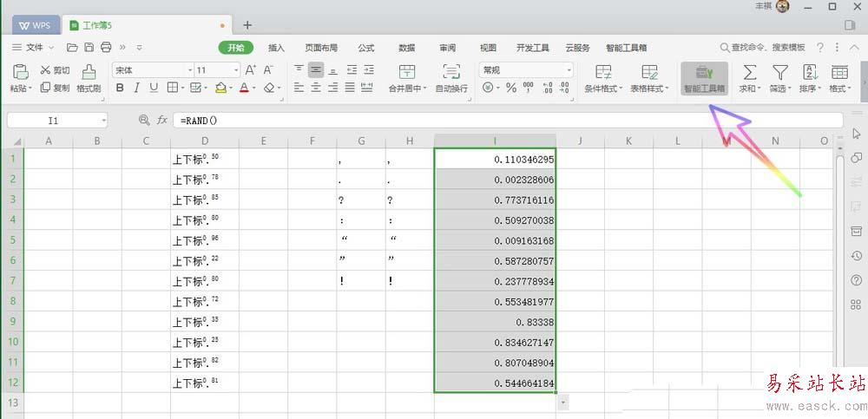Open the number format dropdown (常规)
The image size is (868, 419).
coord(569,70)
